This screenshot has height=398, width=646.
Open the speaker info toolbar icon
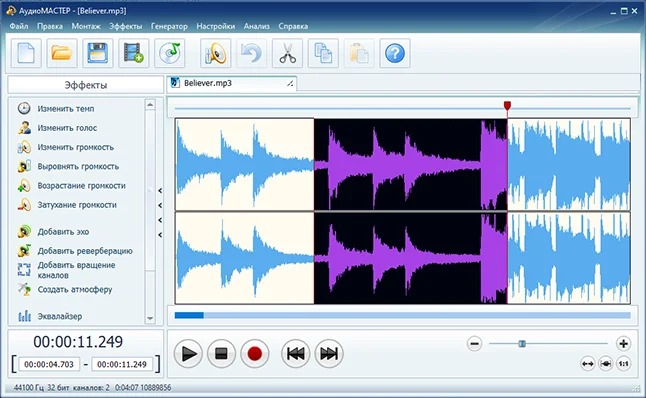click(x=215, y=53)
